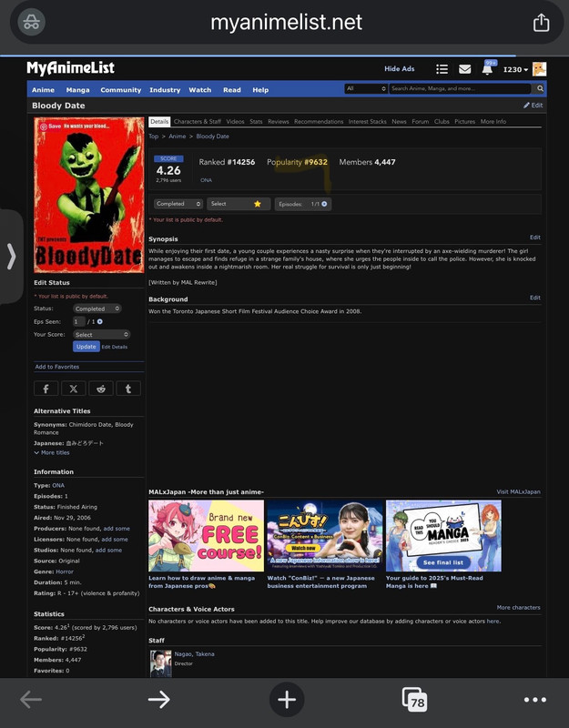Viewport: 569px width, 728px height.
Task: Open the Industry menu
Action: pos(165,90)
